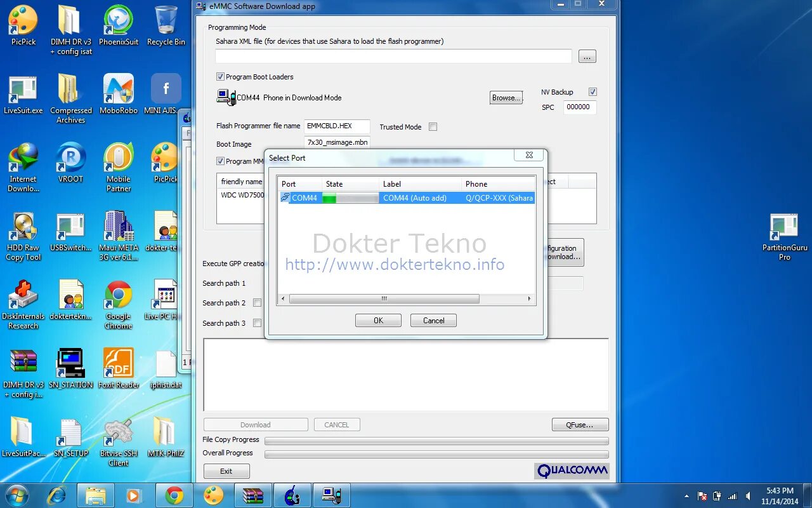The height and width of the screenshot is (508, 812).
Task: Launch Internet Download Manager shortcut
Action: pyautogui.click(x=23, y=168)
